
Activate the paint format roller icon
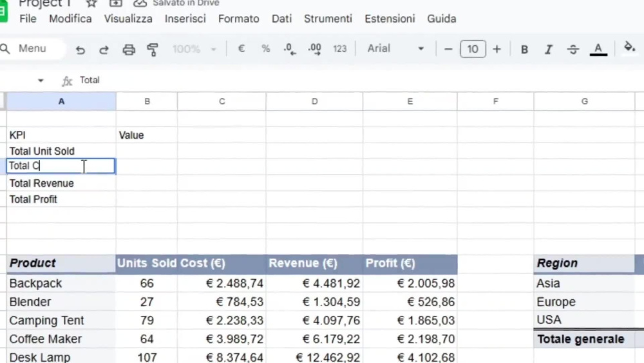(x=153, y=50)
